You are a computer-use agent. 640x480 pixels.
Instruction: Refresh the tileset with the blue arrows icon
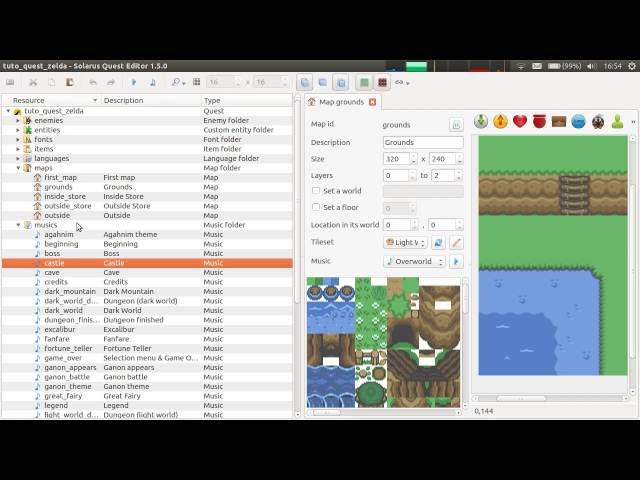point(438,243)
